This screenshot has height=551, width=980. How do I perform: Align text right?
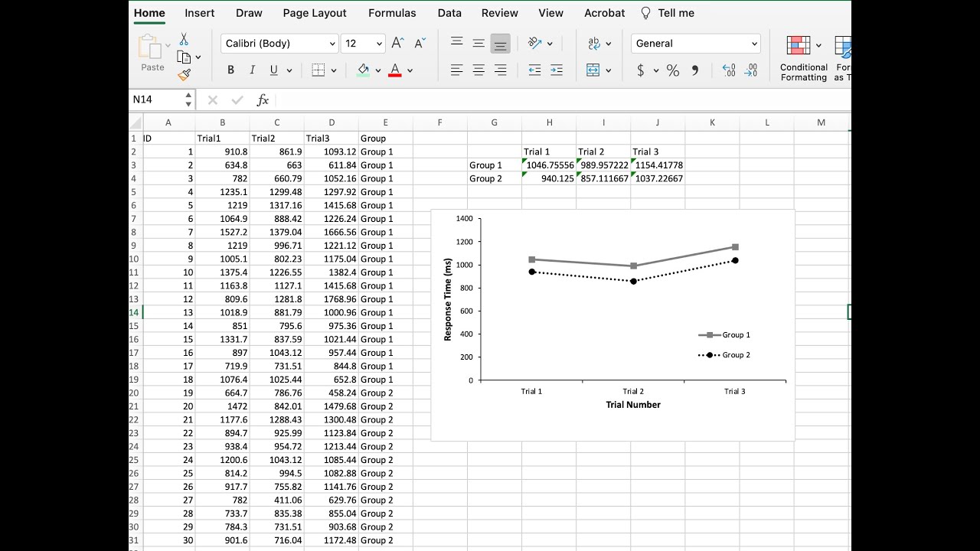(500, 70)
